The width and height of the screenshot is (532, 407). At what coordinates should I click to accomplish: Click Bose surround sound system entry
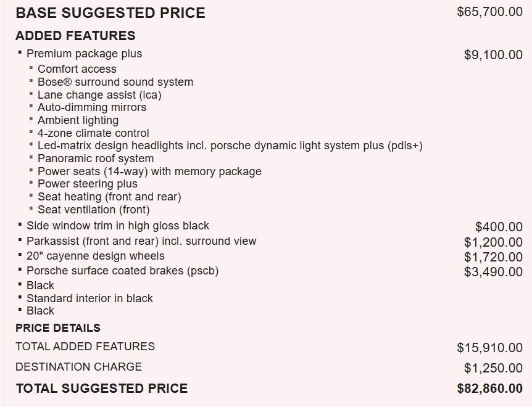pos(115,82)
